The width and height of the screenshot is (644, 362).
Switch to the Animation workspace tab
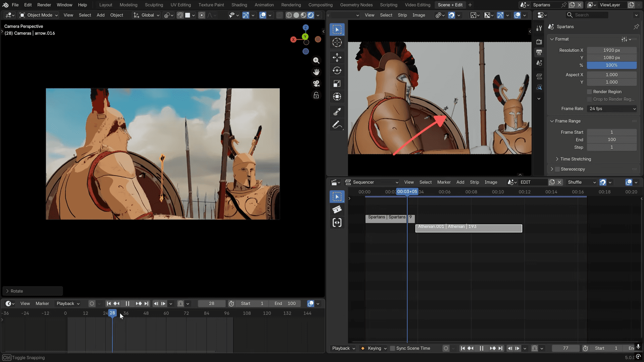tap(264, 5)
